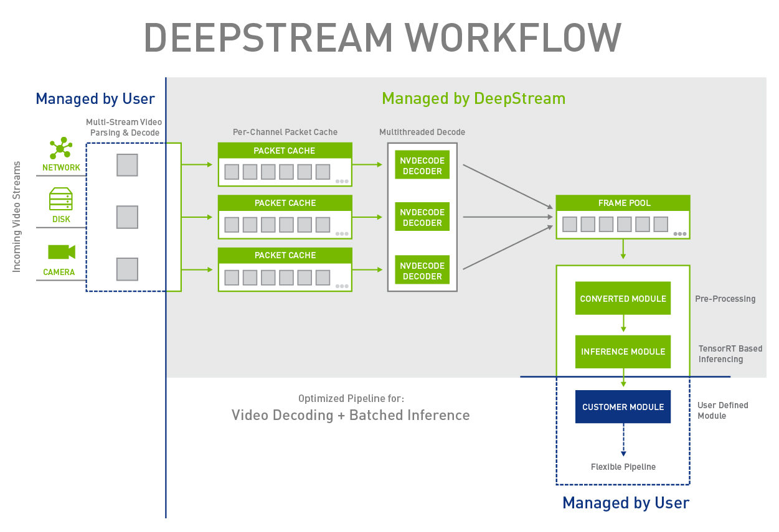Click the first PACKET CACHE header
The width and height of the screenshot is (779, 532).
285,151
